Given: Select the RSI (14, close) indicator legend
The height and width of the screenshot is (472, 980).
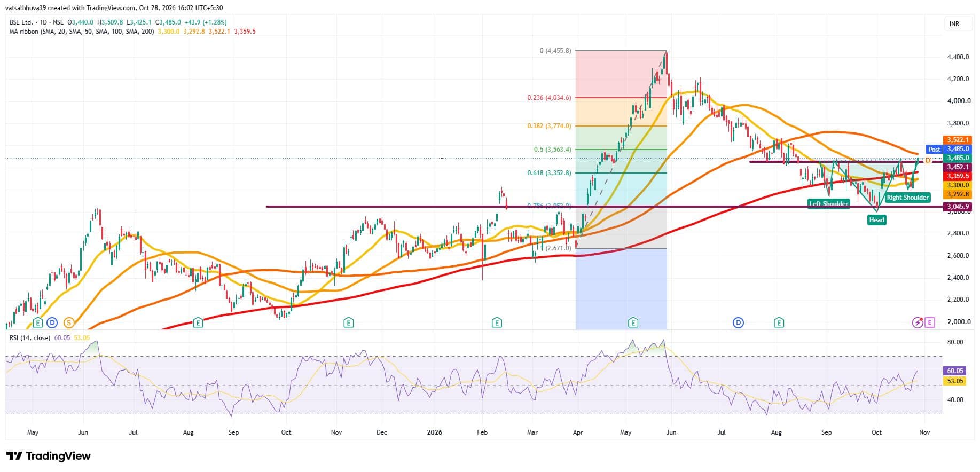Looking at the screenshot, I should (x=30, y=338).
